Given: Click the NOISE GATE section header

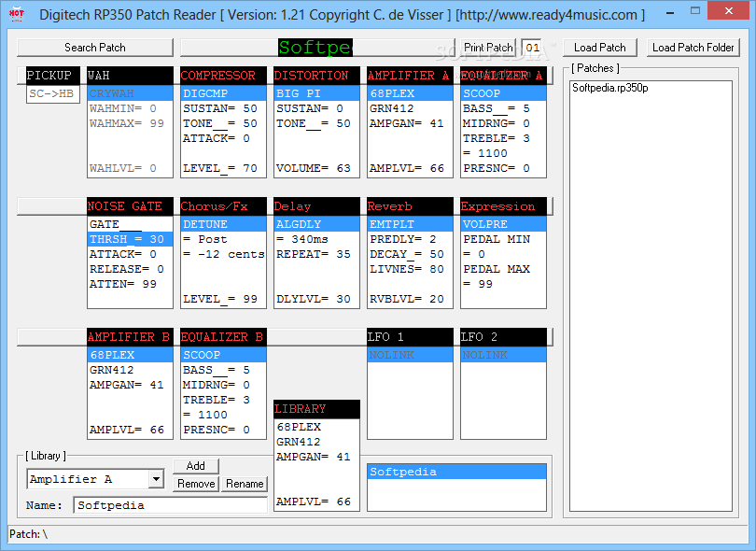Looking at the screenshot, I should click(130, 206).
